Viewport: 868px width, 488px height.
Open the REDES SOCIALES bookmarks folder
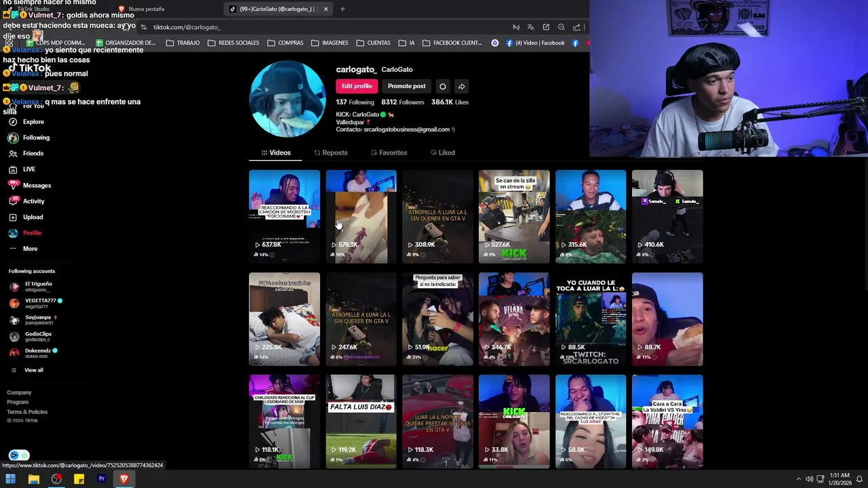tap(234, 43)
